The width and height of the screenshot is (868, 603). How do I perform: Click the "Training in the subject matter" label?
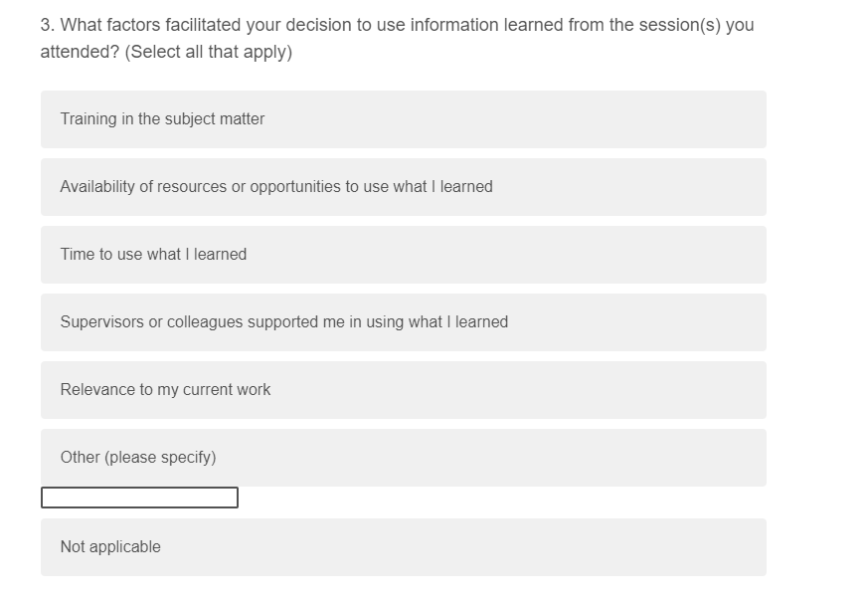pos(162,119)
